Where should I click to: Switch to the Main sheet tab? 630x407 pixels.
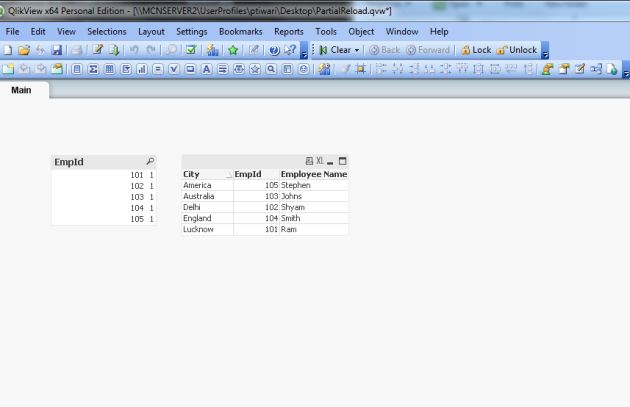[21, 90]
